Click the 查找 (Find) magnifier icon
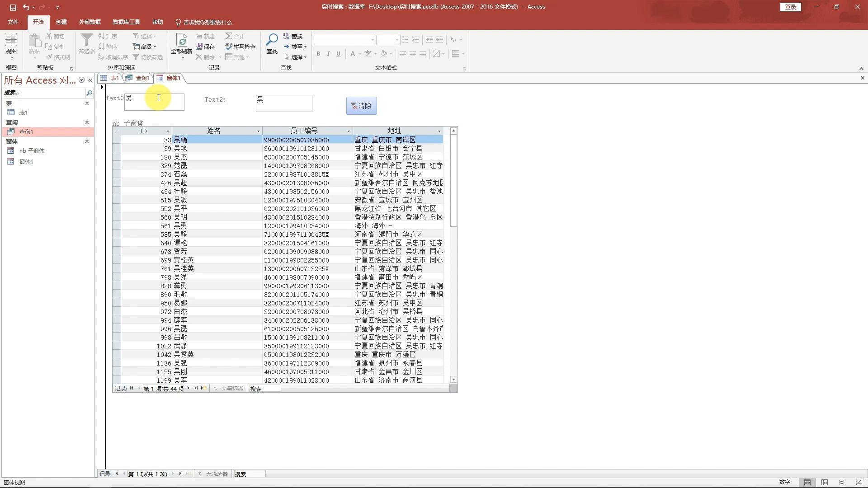This screenshot has width=868, height=488. [272, 40]
